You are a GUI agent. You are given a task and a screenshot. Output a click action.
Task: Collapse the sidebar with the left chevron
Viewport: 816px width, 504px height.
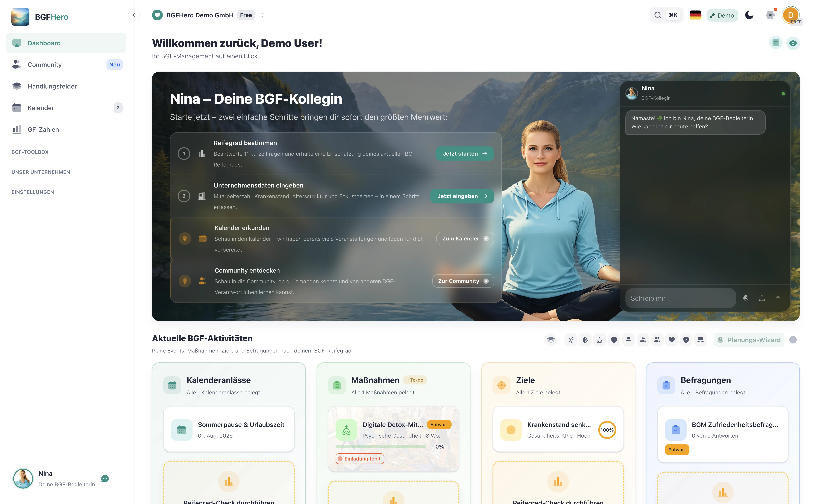point(134,15)
